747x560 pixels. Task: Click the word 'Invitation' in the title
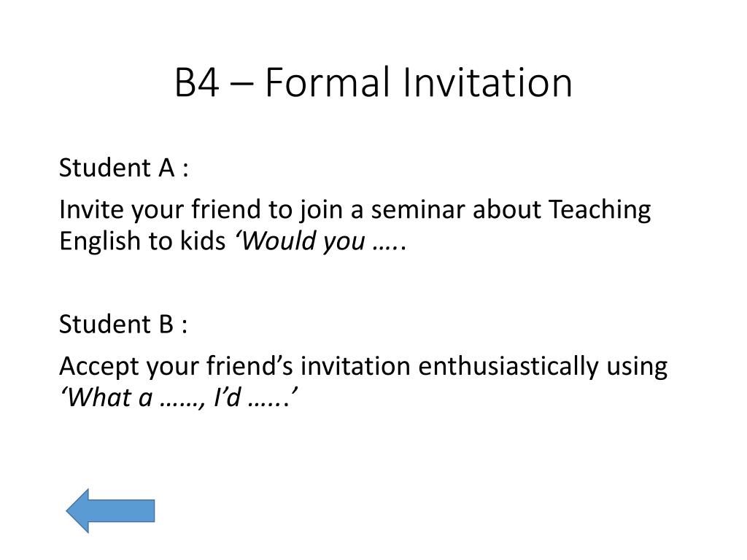(x=487, y=82)
